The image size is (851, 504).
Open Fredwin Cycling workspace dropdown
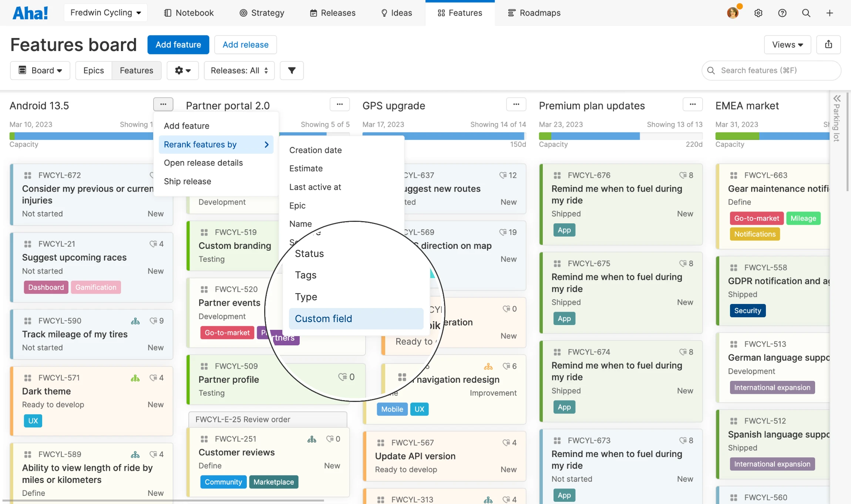coord(105,13)
